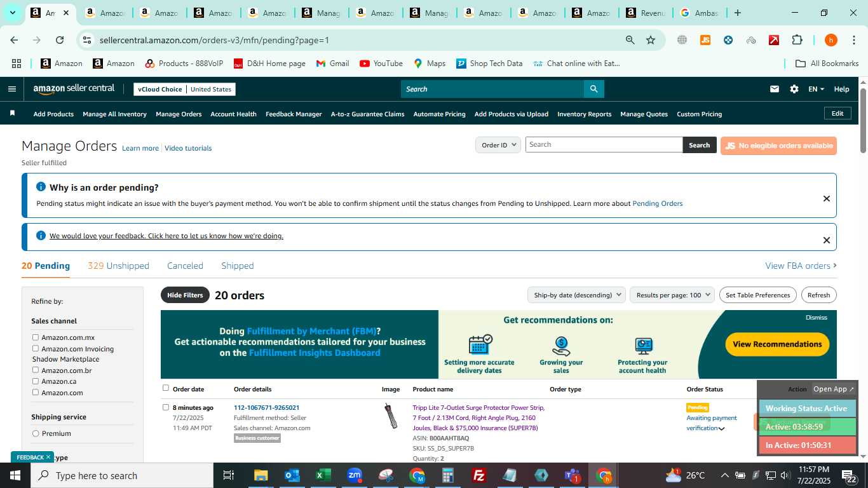Tick the select-all orders header checkbox
The height and width of the screenshot is (488, 868).
(x=166, y=388)
